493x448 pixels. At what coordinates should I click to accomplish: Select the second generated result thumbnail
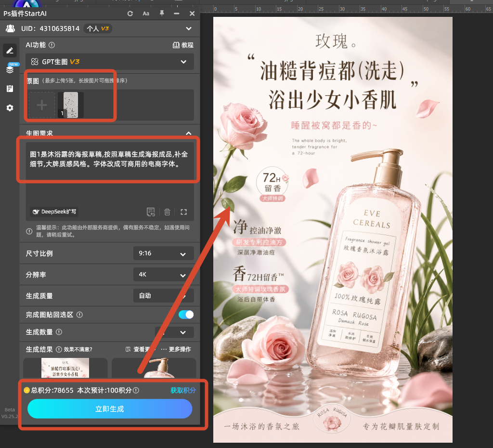tap(154, 368)
